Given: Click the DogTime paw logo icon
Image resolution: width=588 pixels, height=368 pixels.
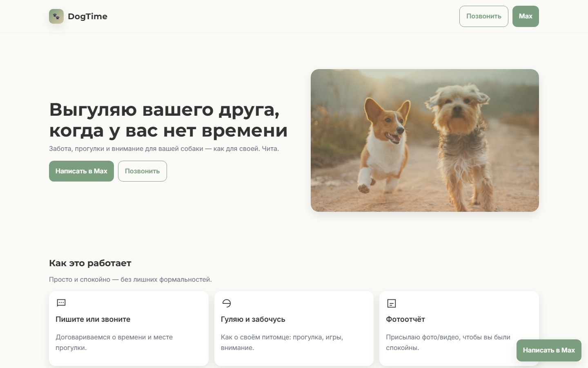Looking at the screenshot, I should (x=56, y=16).
